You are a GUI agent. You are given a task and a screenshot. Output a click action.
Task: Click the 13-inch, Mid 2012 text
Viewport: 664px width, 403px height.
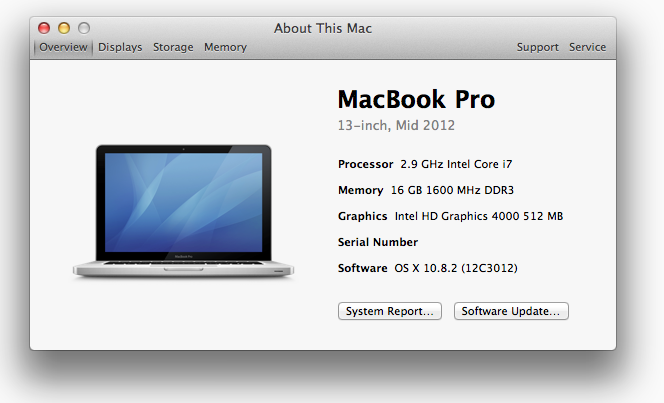[396, 125]
